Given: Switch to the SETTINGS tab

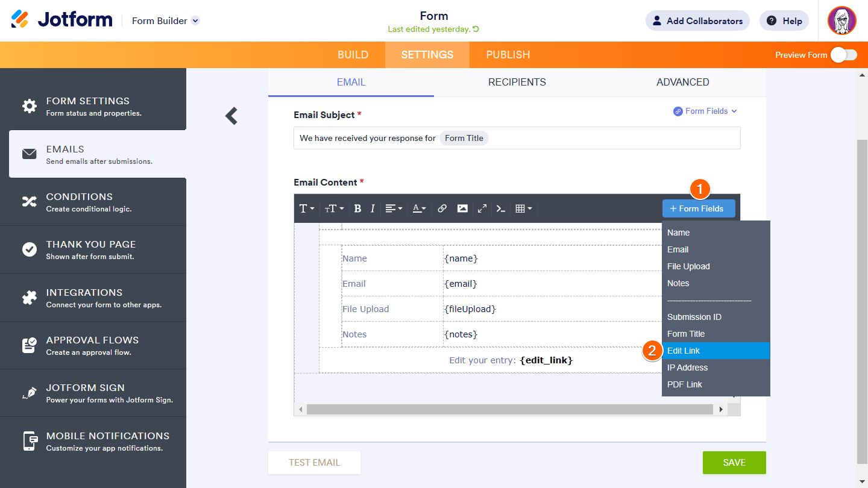Looking at the screenshot, I should pos(427,55).
